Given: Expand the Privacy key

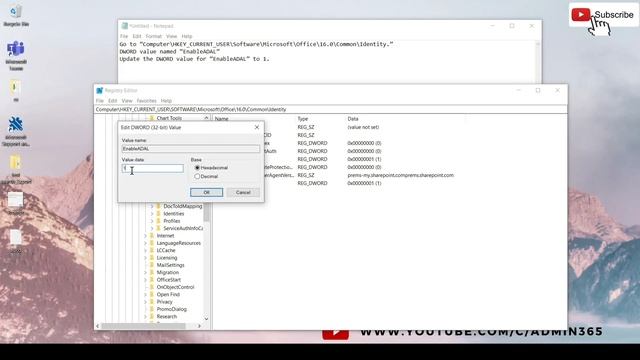Looking at the screenshot, I should point(145,302).
